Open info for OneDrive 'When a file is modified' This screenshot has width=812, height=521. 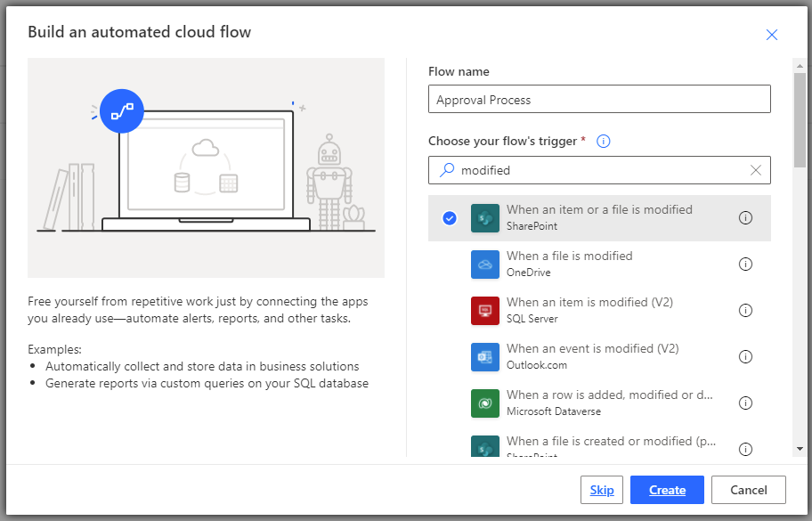pos(745,265)
